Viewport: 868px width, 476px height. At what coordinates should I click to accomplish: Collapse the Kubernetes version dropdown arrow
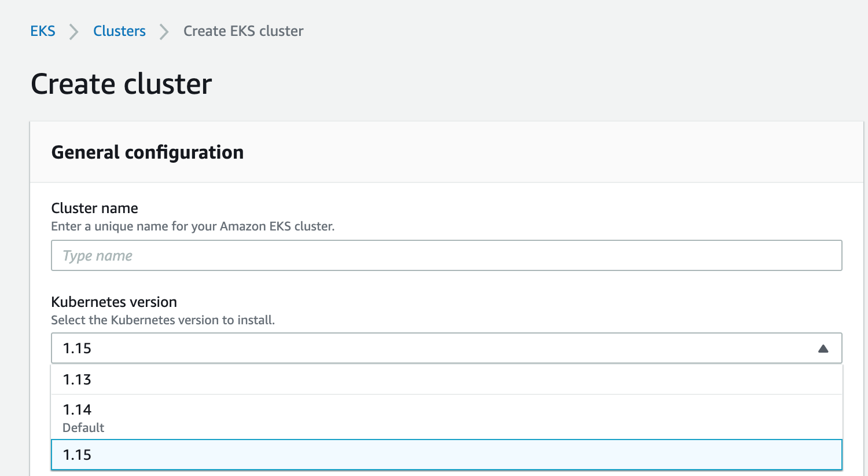(x=823, y=349)
